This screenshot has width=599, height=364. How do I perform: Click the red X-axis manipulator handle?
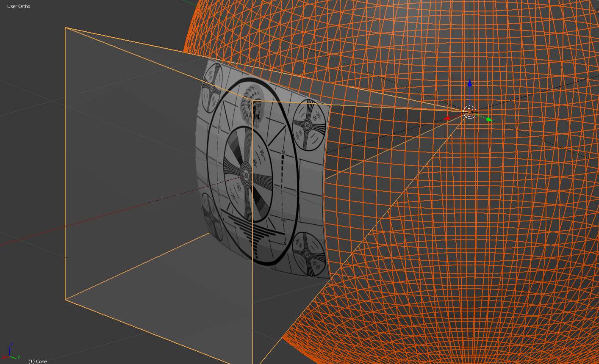point(446,119)
